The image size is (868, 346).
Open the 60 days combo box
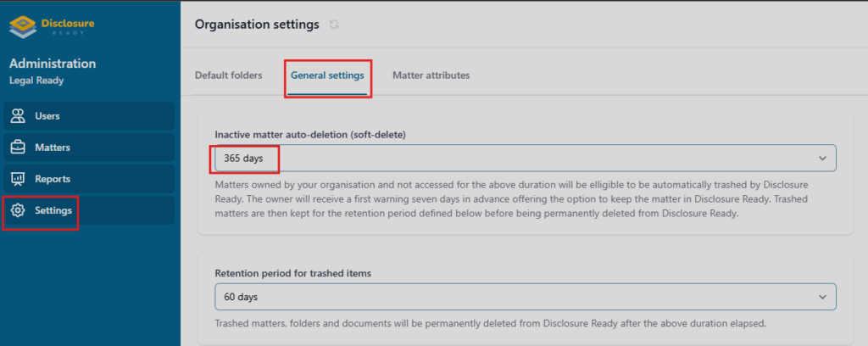526,298
